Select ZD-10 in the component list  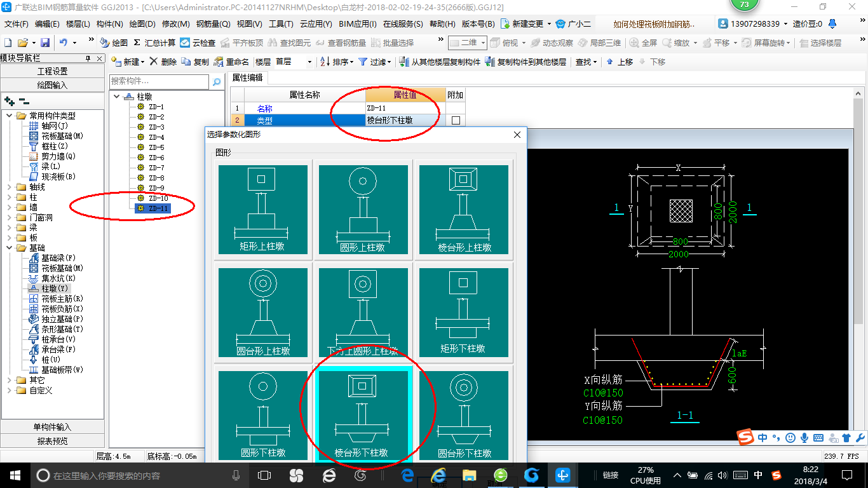click(158, 198)
